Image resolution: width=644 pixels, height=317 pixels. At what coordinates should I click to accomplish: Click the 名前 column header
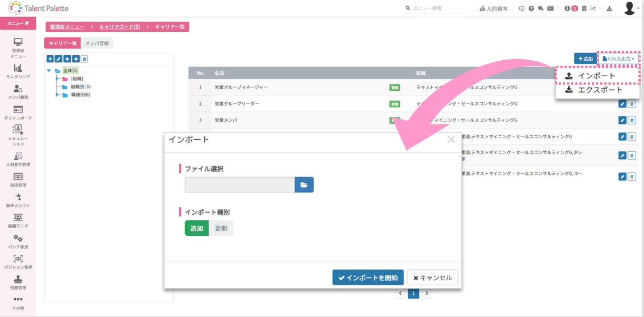click(220, 73)
